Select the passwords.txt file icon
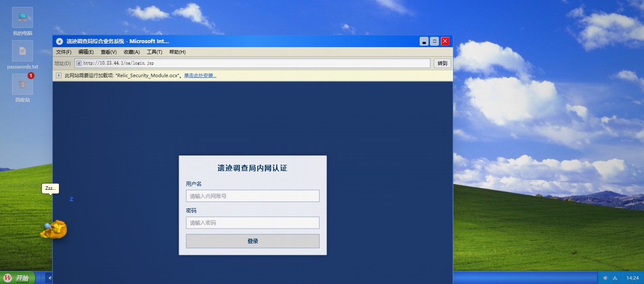 [22, 51]
